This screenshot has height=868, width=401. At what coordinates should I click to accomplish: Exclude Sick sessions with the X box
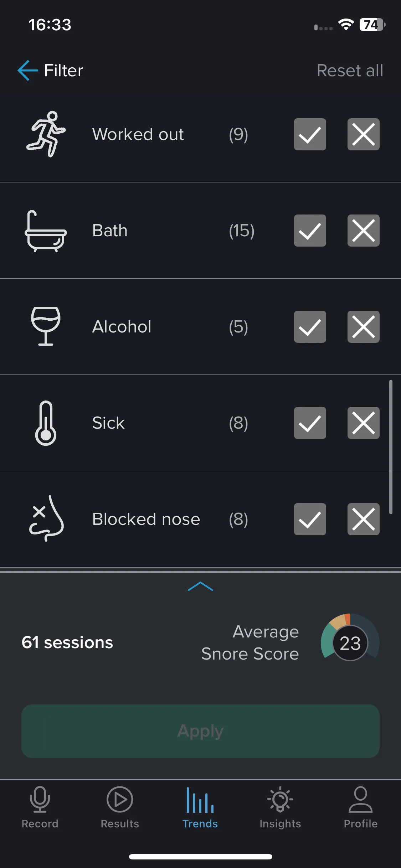(x=364, y=423)
